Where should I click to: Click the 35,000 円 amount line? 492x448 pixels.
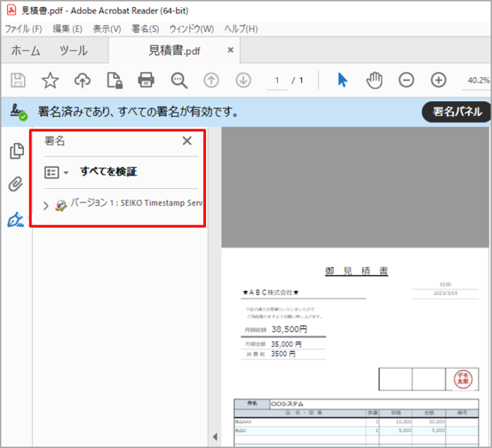pyautogui.click(x=286, y=344)
